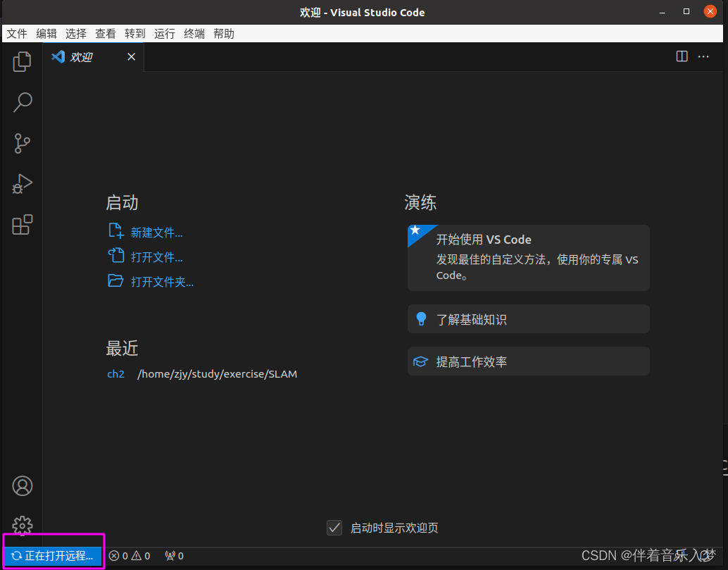Open the Explorer icon in activity bar
Screen dimensions: 728x570
tap(22, 62)
